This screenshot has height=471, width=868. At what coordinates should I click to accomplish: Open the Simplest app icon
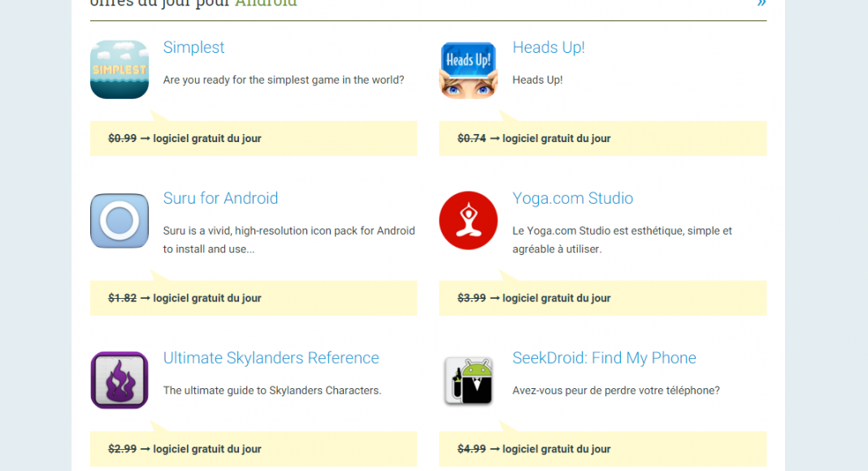(x=119, y=70)
